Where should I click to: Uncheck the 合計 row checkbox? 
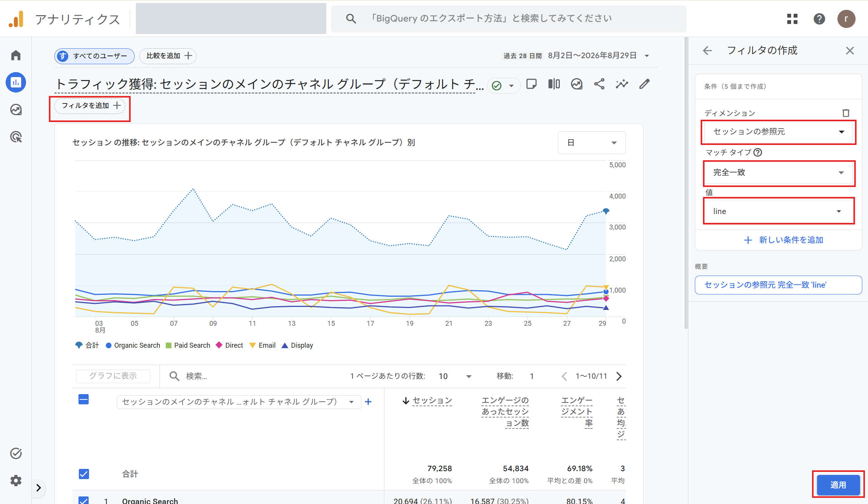point(84,474)
